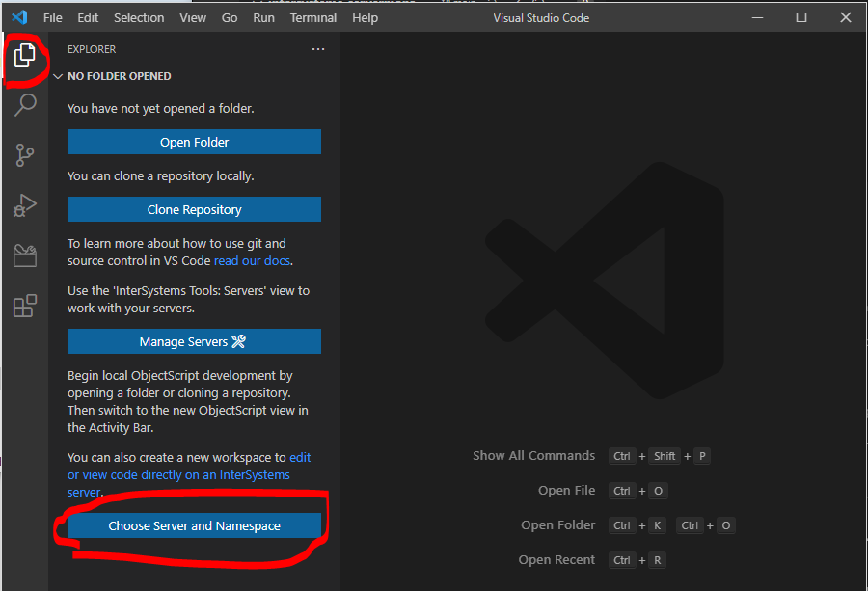The width and height of the screenshot is (868, 591).
Task: Click the 'Open Folder' shortcut label in editor
Action: coord(557,525)
